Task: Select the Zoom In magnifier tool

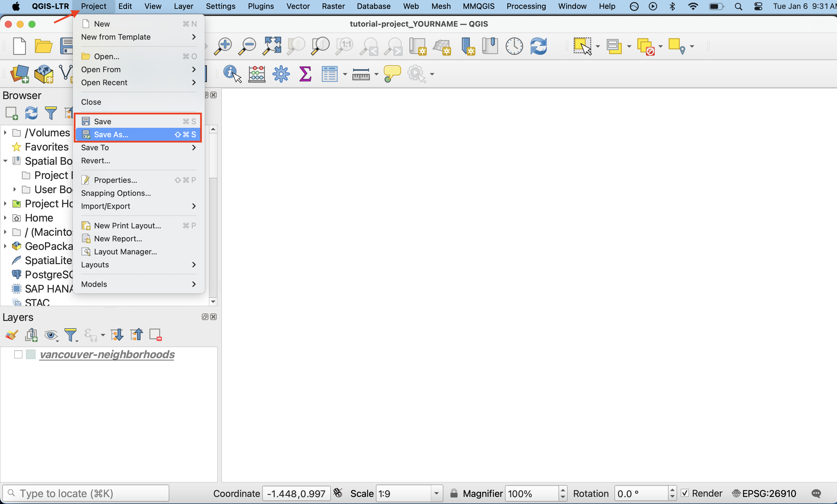Action: 223,46
